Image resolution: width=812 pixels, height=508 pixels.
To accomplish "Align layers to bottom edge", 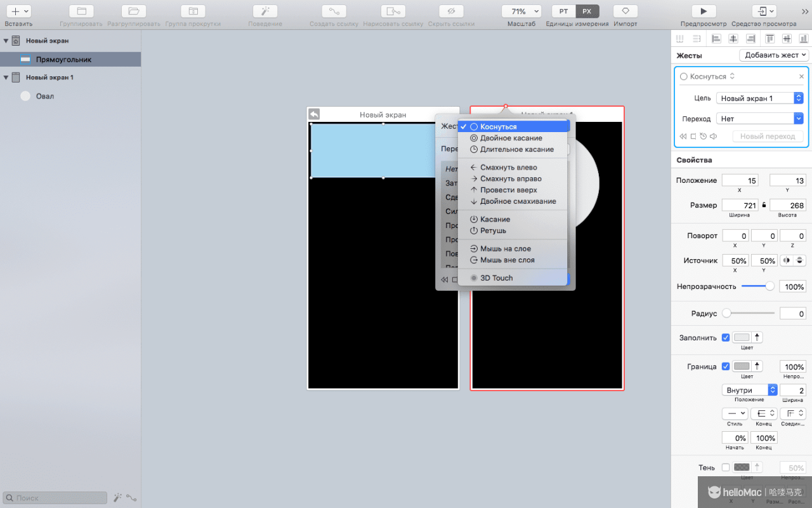I will coord(804,39).
